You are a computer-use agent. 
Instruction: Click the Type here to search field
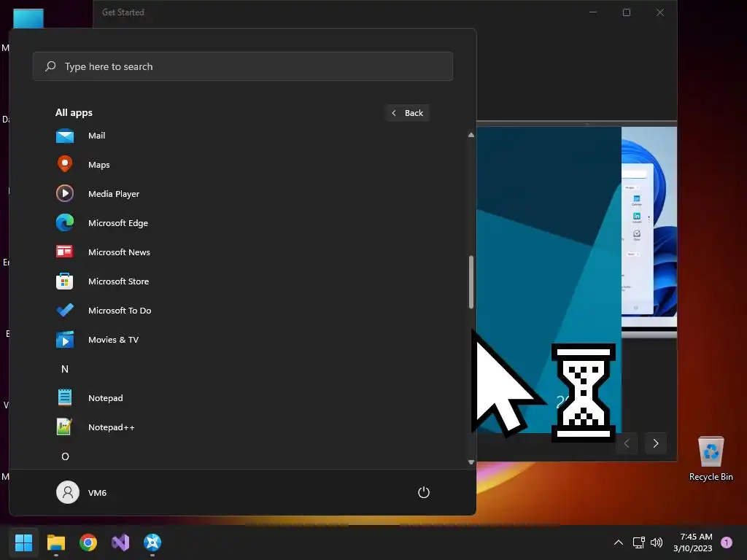tap(243, 66)
